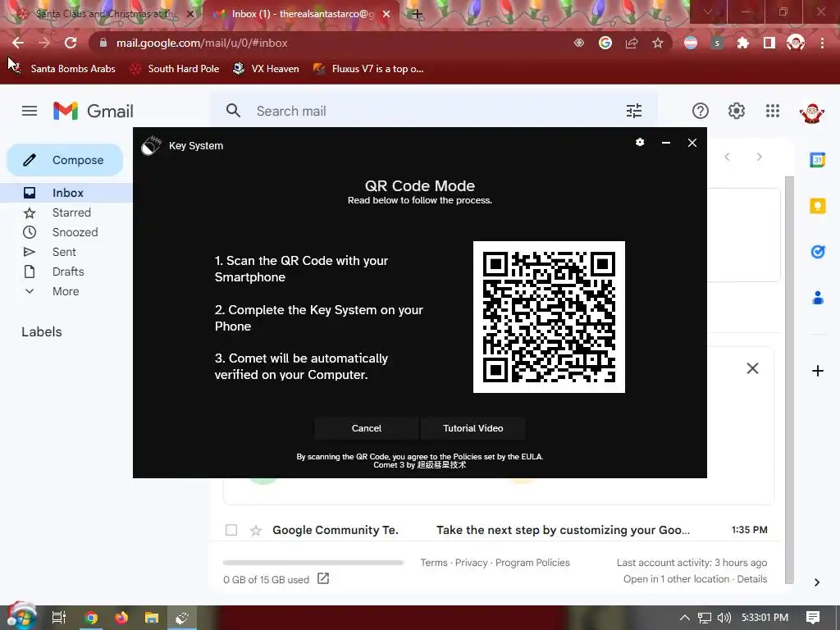Open account activity Details link
Image resolution: width=840 pixels, height=630 pixels.
coord(752,579)
